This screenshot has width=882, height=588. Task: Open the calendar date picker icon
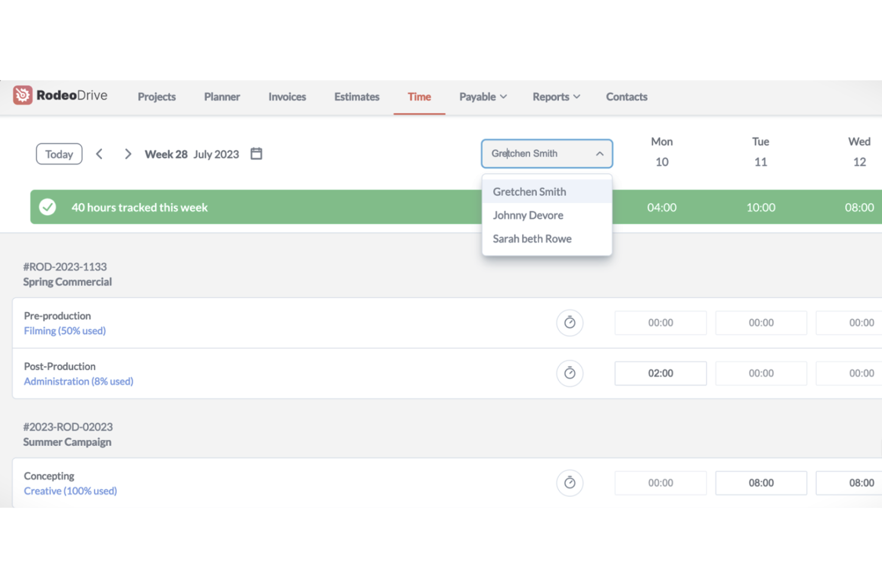coord(256,154)
